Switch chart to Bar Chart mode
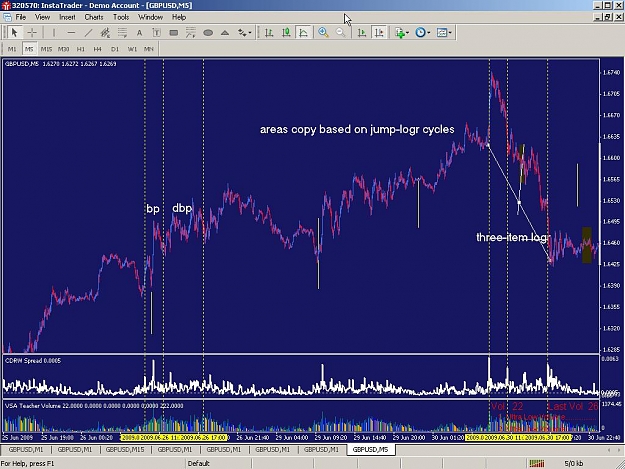 coord(269,32)
